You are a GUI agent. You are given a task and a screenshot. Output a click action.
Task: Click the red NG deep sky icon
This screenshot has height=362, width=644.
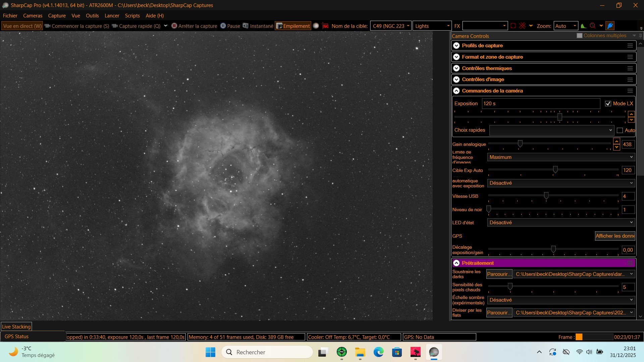[x=325, y=26]
